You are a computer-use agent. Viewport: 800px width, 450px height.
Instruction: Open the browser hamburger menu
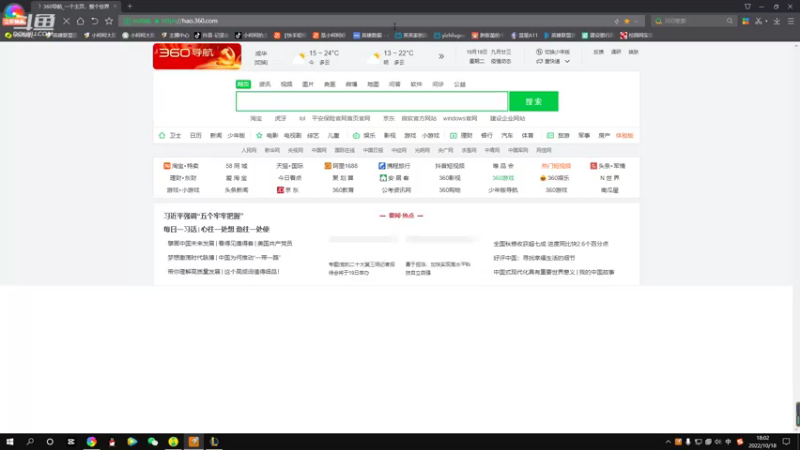791,21
